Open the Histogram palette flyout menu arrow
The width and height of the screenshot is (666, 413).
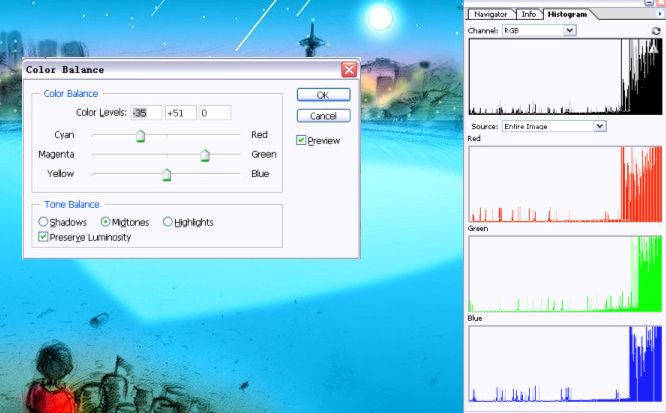(x=659, y=14)
